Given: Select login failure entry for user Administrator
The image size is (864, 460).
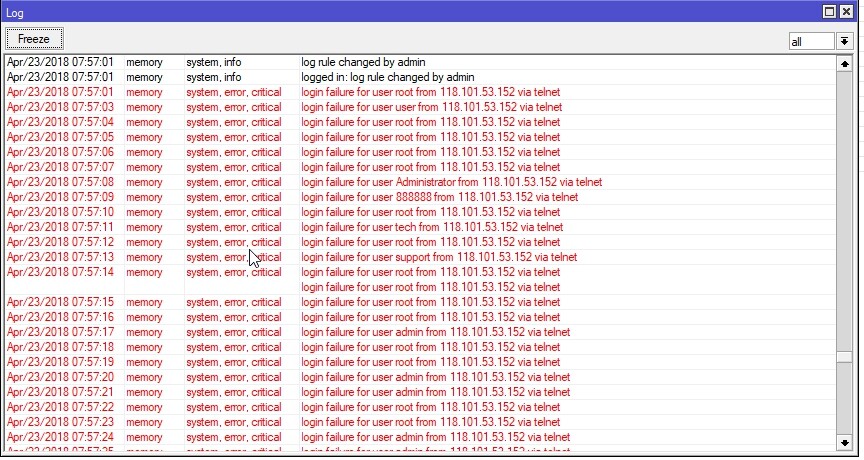Looking at the screenshot, I should pos(451,182).
